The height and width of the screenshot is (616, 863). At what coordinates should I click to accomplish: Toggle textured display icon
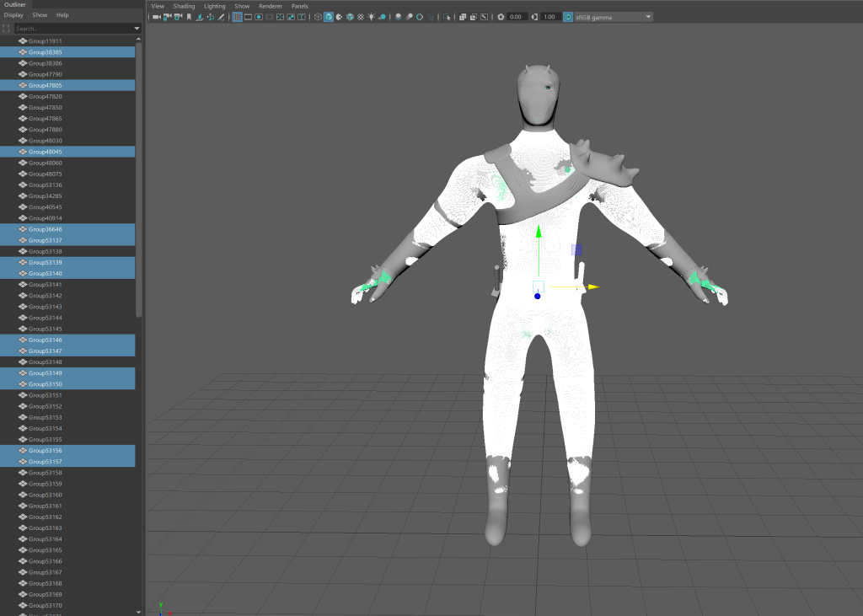click(x=362, y=17)
